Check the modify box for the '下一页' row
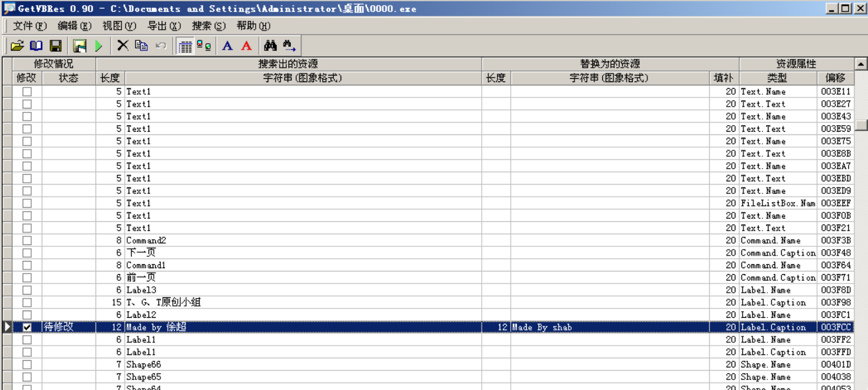 click(x=27, y=253)
